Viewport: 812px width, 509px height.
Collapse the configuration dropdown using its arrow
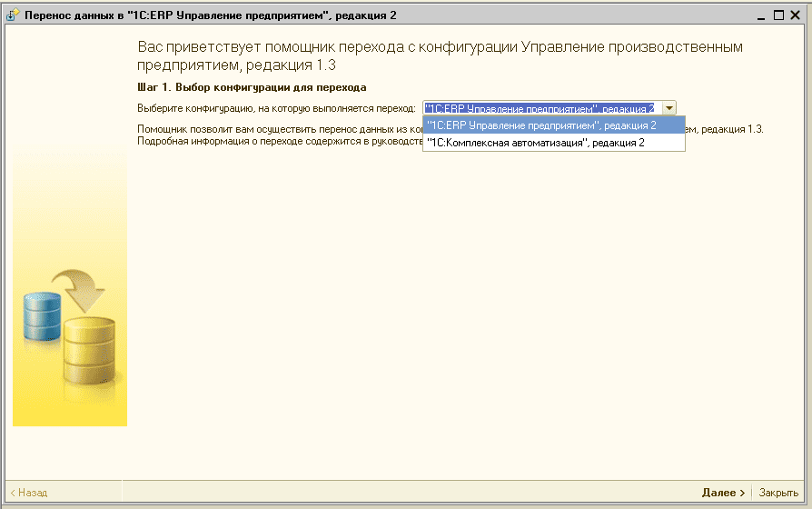point(668,107)
